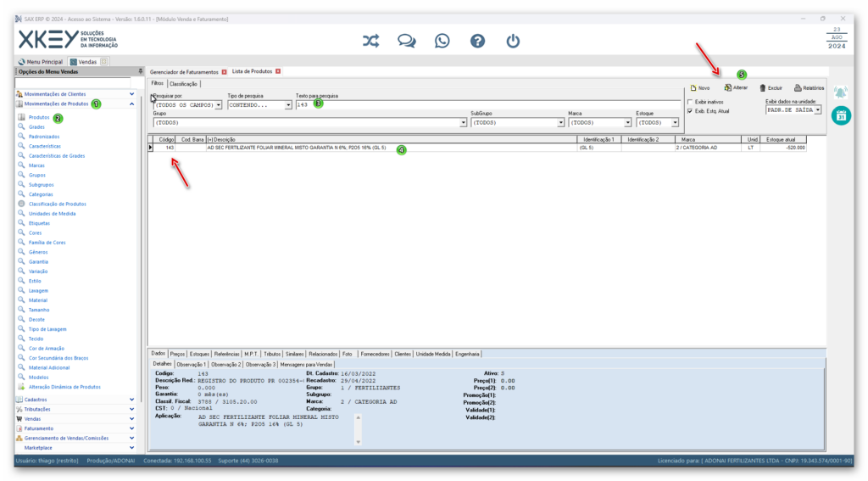Image resolution: width=868 pixels, height=481 pixels.
Task: Click the Novo button
Action: (x=700, y=88)
